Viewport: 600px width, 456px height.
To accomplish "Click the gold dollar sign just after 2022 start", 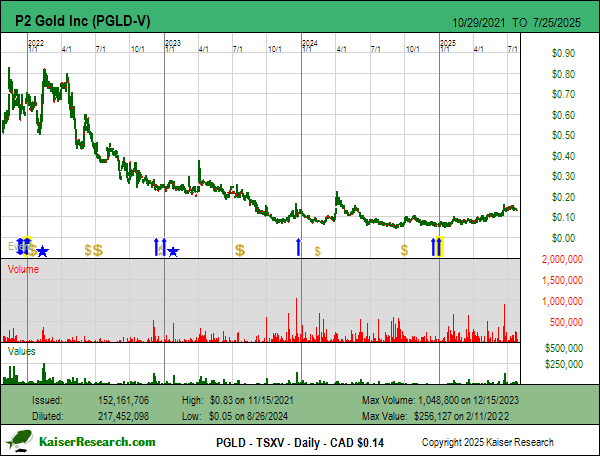I will point(34,251).
